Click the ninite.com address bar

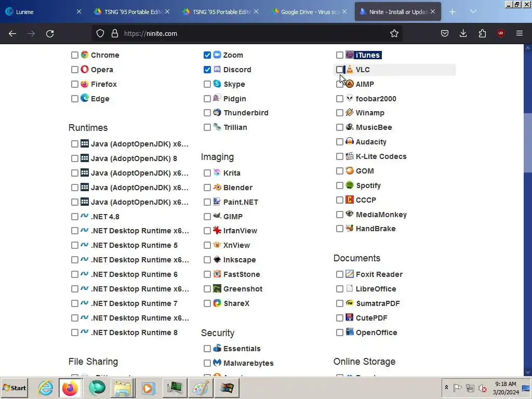(x=247, y=33)
